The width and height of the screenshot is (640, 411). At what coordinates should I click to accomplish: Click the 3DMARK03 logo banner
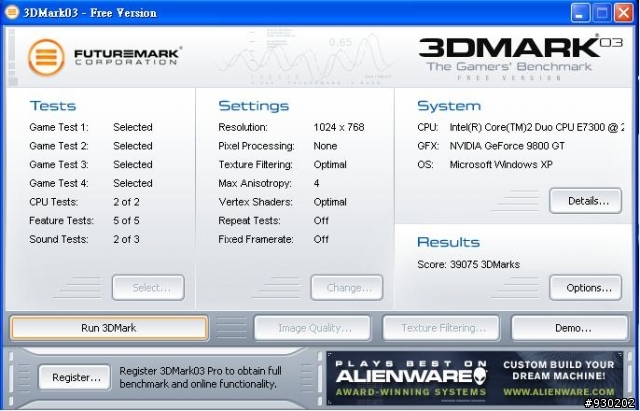[520, 57]
